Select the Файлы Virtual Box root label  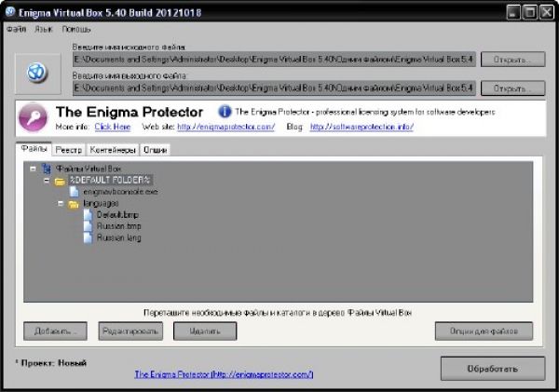pos(89,169)
